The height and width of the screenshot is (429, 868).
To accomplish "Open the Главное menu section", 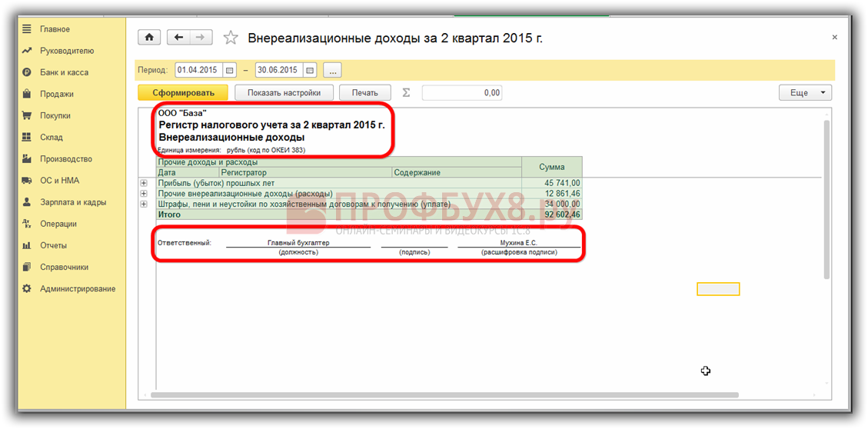I will (55, 28).
